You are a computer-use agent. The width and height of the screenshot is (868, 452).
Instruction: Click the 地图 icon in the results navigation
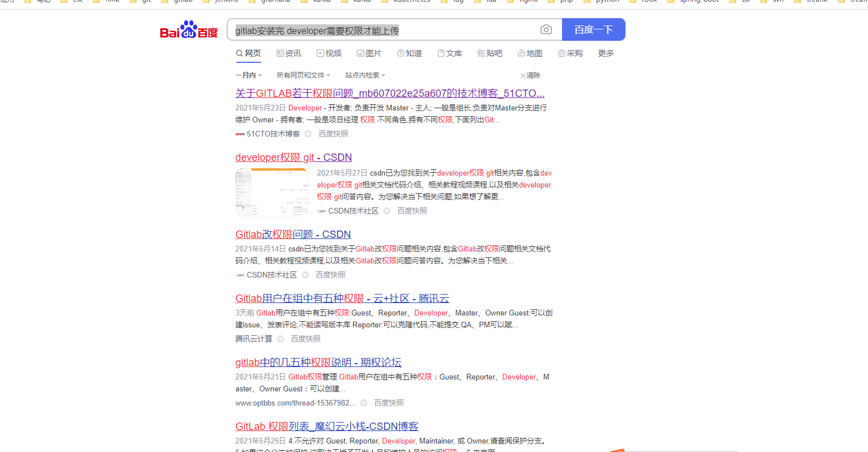coord(522,53)
